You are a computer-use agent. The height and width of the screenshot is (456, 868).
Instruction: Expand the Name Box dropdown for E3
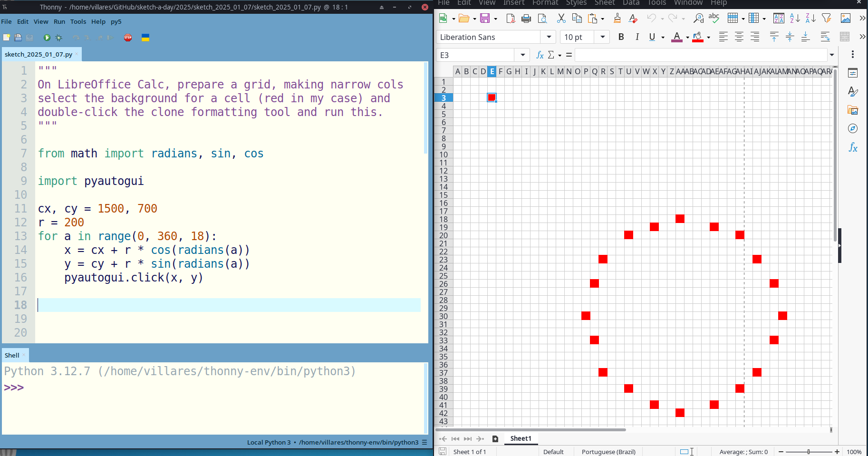point(522,55)
